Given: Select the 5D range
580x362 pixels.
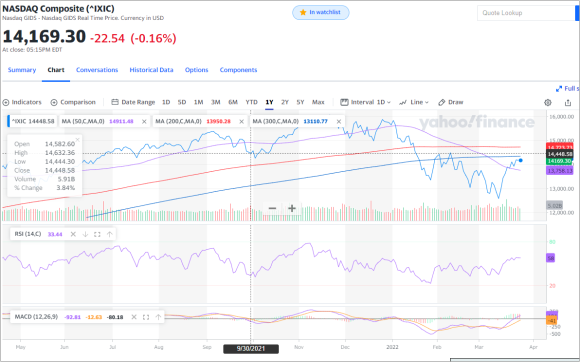Looking at the screenshot, I should (182, 102).
